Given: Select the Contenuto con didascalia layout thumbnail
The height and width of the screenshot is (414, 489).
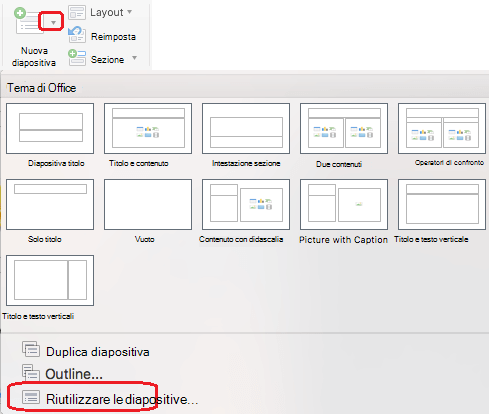Looking at the screenshot, I should click(246, 204).
